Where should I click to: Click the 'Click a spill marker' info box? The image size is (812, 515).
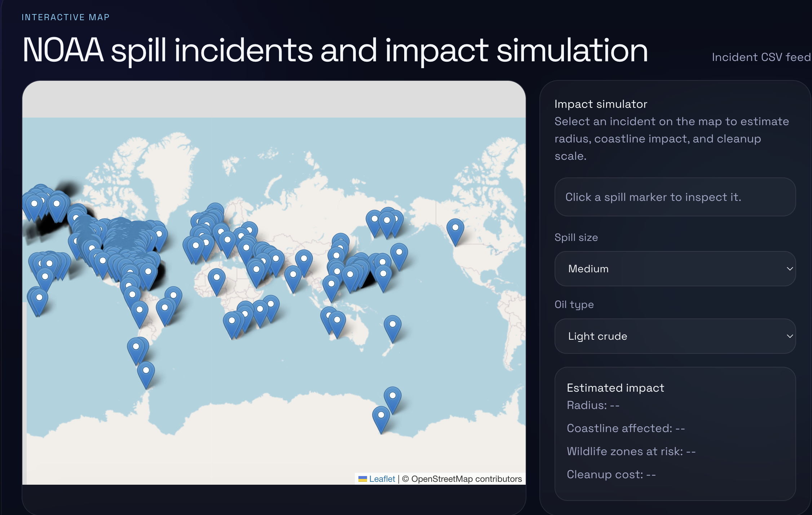(675, 197)
